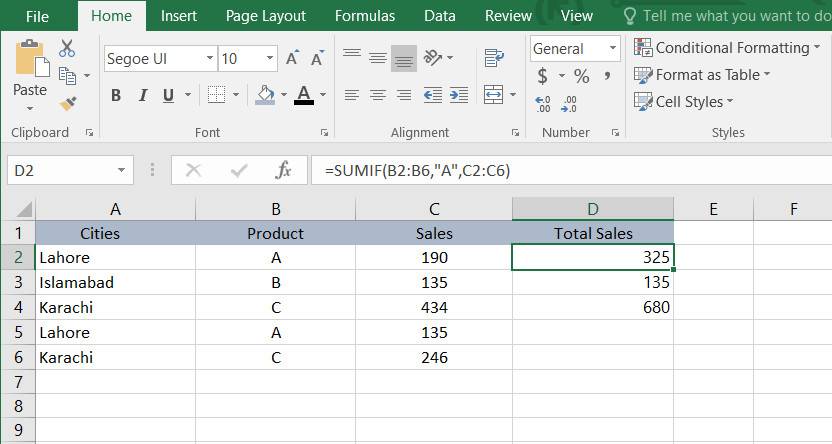Apply Percent Style to the cell

[581, 76]
